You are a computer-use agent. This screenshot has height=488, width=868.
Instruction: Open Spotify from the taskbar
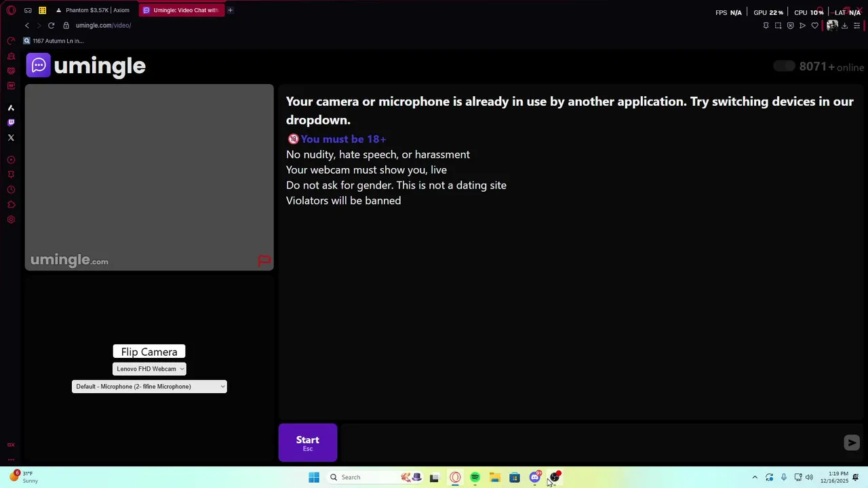click(475, 477)
